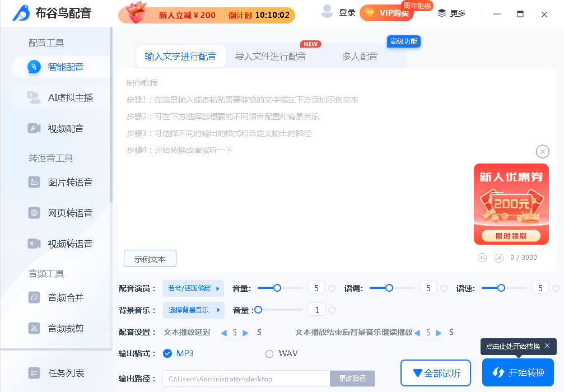Open the 选择背景音乐 dropdown
The image size is (564, 392).
(193, 310)
